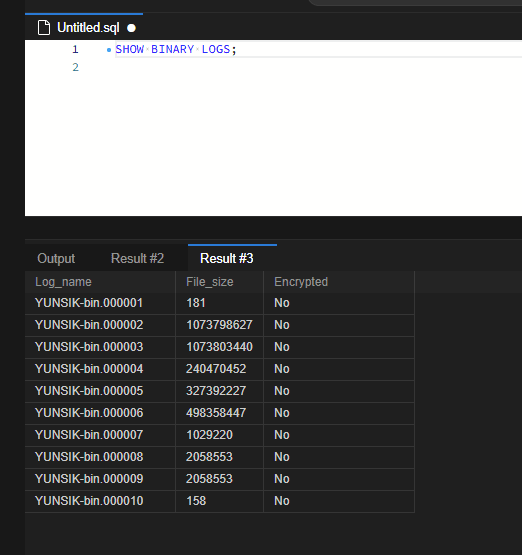Screen dimensions: 522x555
Task: Click file size value 240470452
Action: (x=216, y=369)
